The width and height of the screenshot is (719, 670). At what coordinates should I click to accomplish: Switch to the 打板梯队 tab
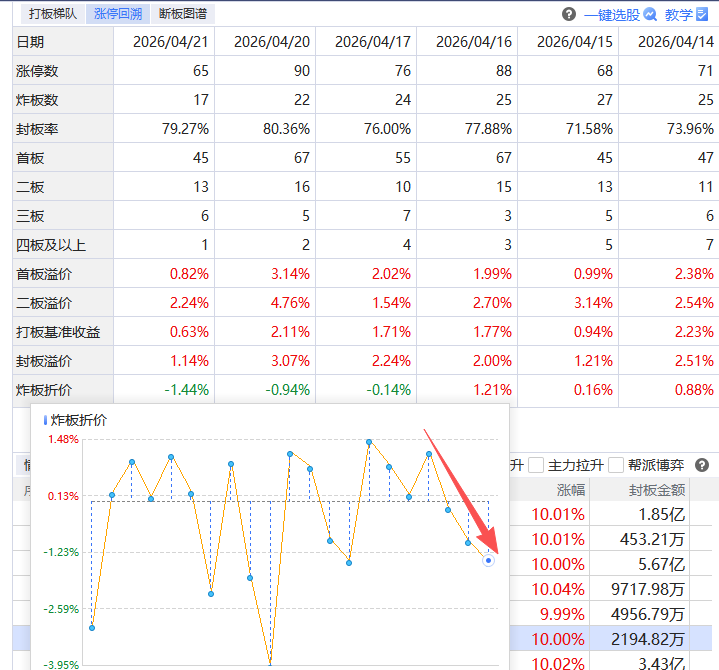(53, 14)
